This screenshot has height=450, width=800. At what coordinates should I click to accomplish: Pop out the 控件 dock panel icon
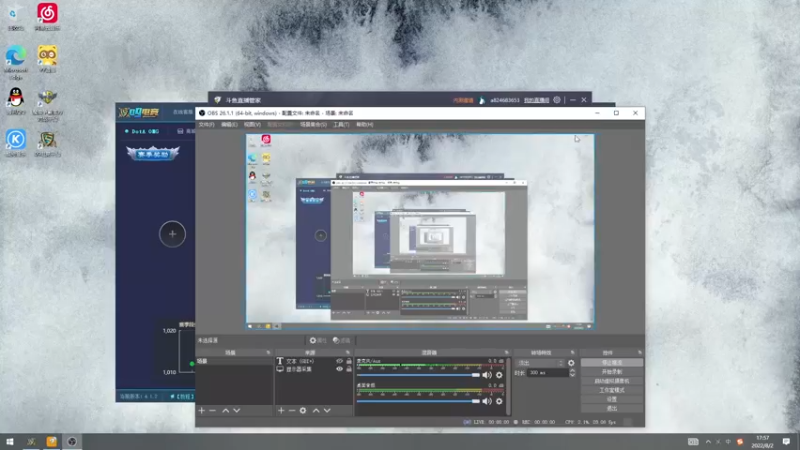(x=639, y=353)
